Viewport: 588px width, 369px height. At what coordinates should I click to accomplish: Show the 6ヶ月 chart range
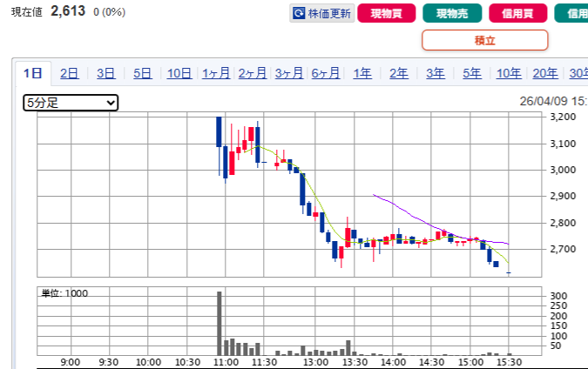click(x=326, y=73)
